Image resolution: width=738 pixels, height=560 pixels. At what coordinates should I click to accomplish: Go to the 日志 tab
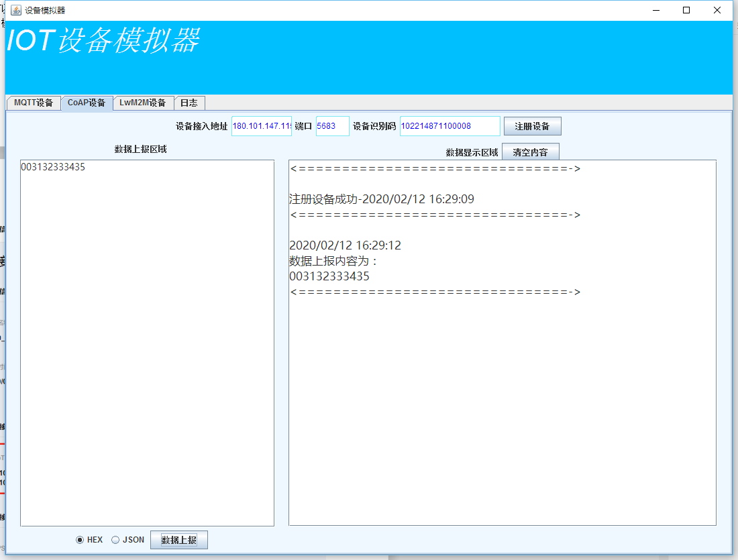point(189,103)
